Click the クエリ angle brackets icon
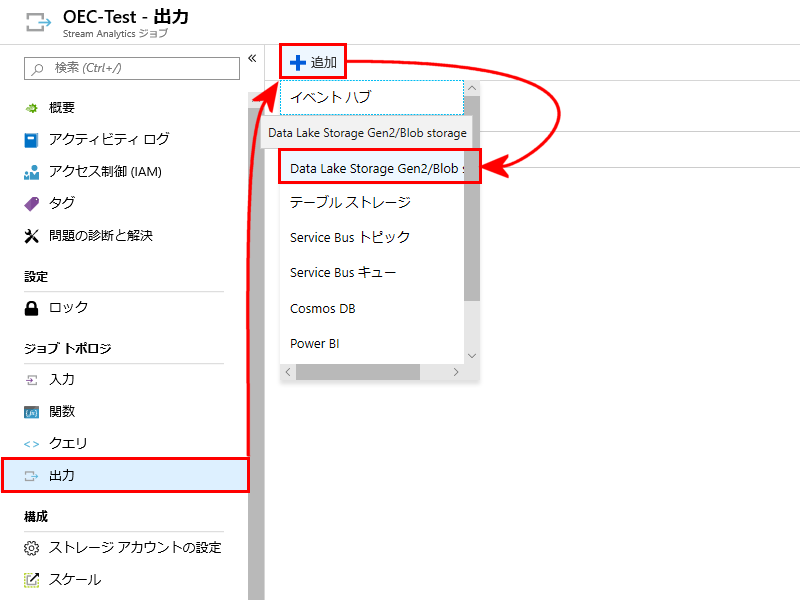Viewport: 800px width, 600px height. click(x=32, y=444)
